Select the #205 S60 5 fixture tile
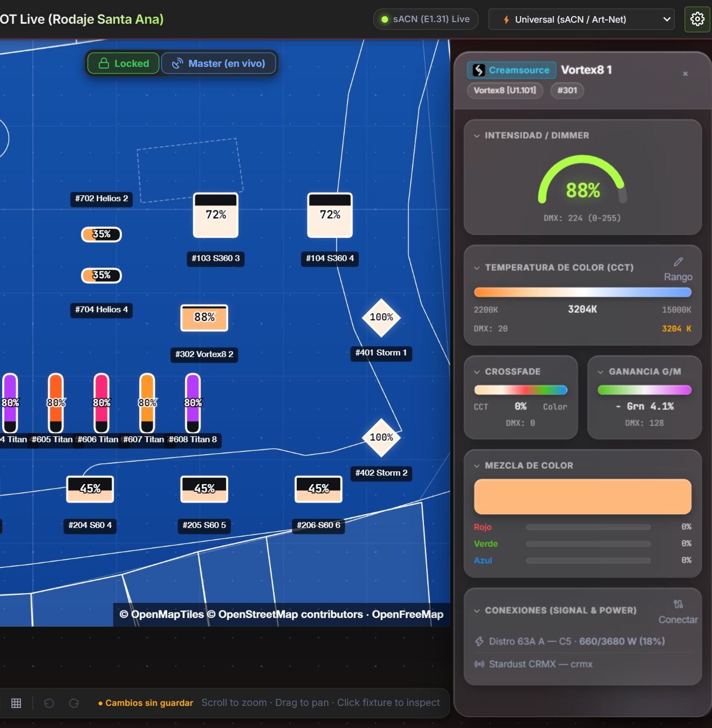The height and width of the screenshot is (728, 712). [x=204, y=489]
